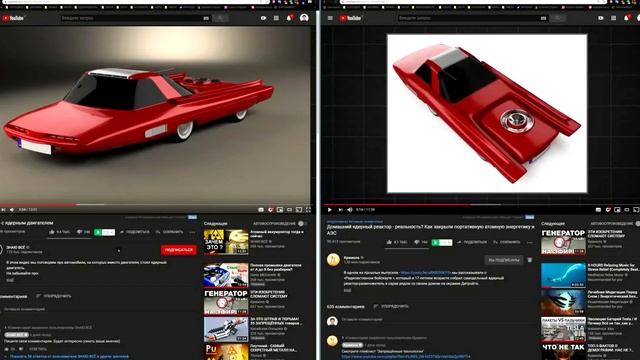
Task: Expand left video description with ЕЩЁ
Action: tap(10, 280)
